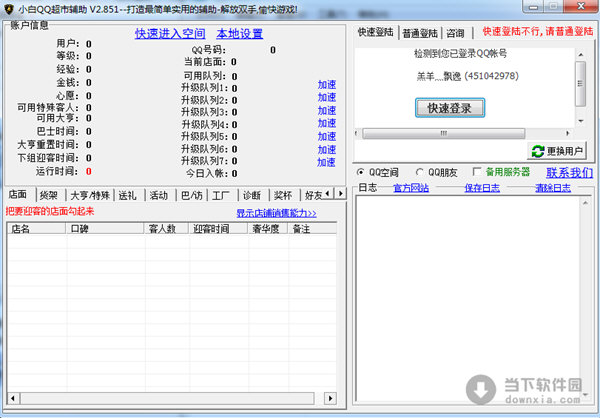The image size is (600, 418).
Task: Click 加速 for 升级队列6
Action: 326,149
